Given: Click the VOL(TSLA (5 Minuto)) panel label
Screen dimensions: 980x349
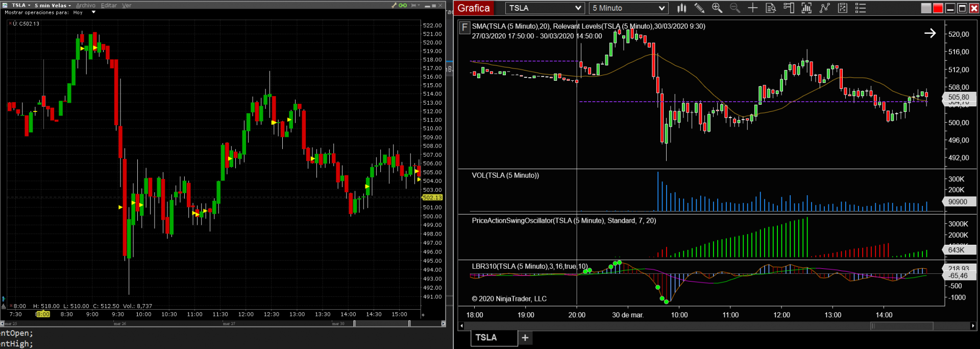Looking at the screenshot, I should (505, 175).
